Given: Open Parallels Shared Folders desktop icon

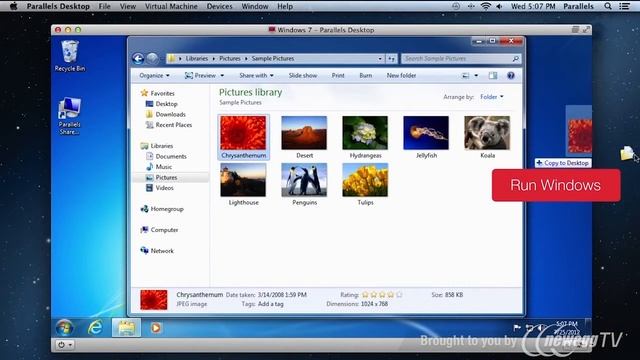Looking at the screenshot, I should [x=69, y=116].
